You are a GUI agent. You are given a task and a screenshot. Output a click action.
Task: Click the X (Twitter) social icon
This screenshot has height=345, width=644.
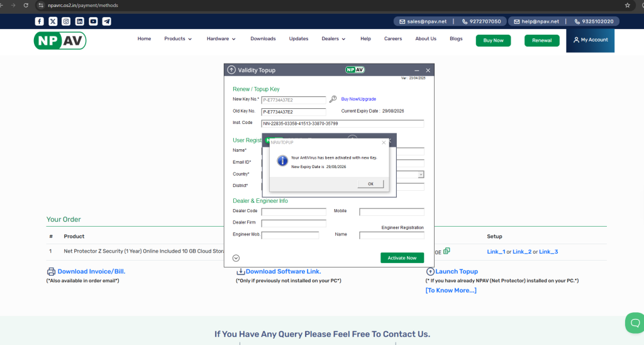(x=53, y=21)
